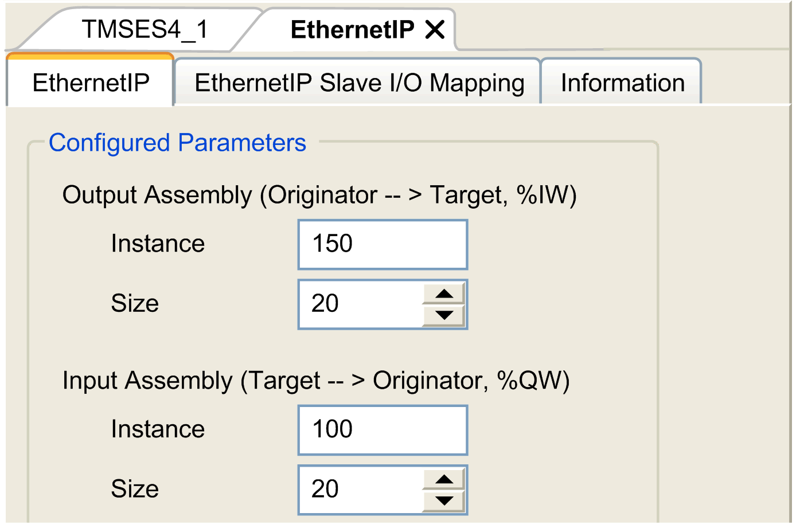Select the bold EthernetIP document tab
Image resolution: width=796 pixels, height=532 pixels.
point(352,29)
